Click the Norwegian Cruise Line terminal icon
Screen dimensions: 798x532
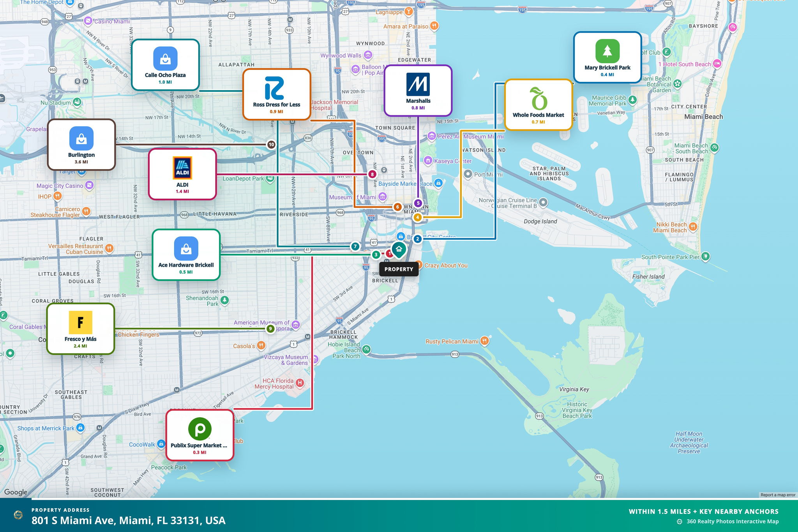click(x=543, y=203)
